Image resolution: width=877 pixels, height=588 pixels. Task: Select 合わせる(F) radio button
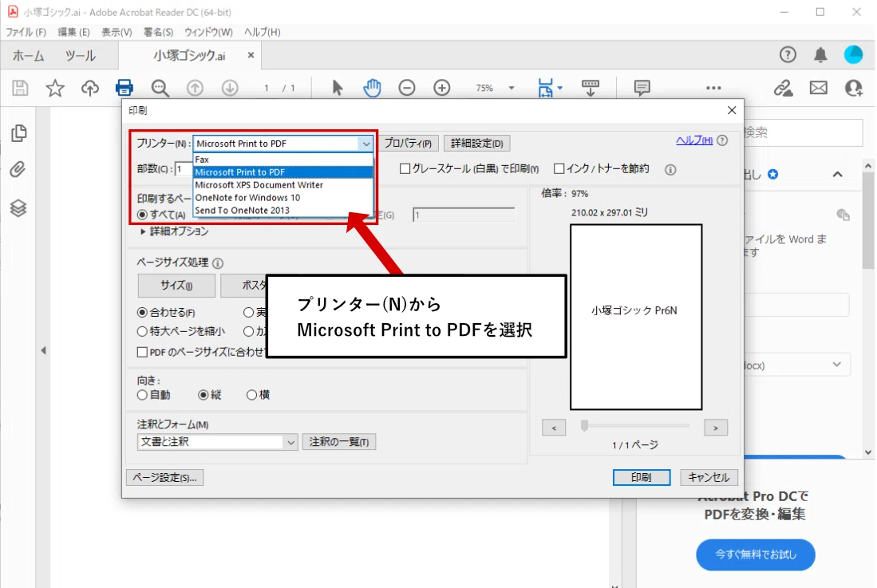[142, 313]
